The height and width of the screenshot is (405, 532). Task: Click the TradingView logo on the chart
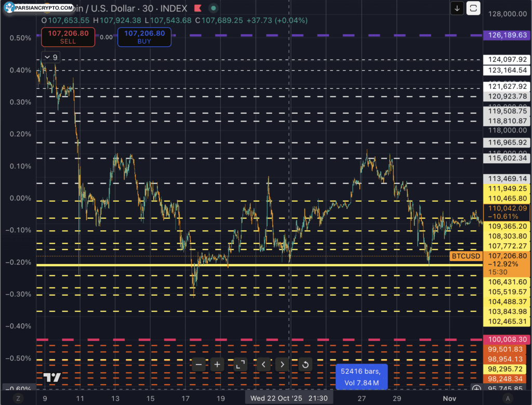(52, 377)
